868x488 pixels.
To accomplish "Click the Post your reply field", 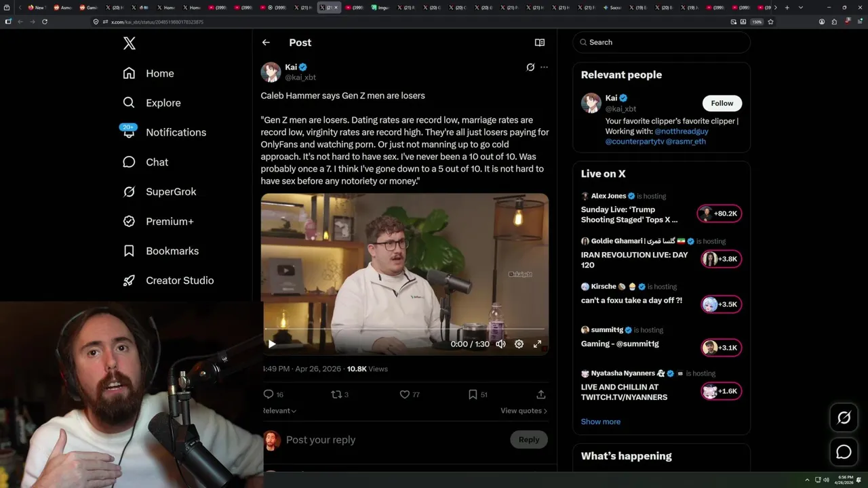I will point(393,440).
